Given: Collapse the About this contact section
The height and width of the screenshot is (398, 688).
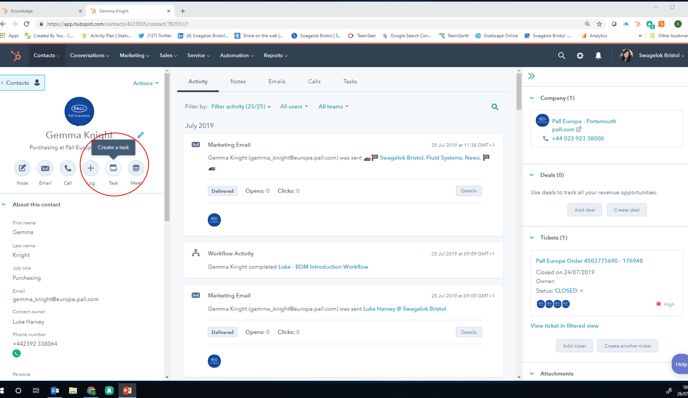Looking at the screenshot, I should 4,204.
